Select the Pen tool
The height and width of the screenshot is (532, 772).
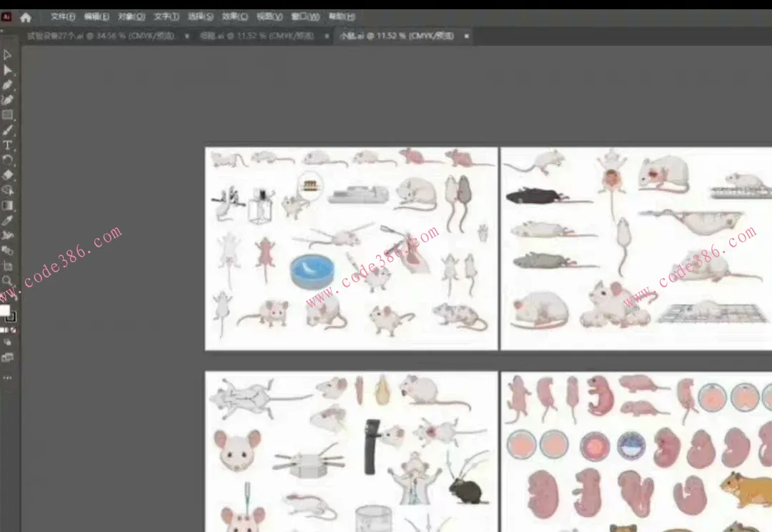(7, 85)
